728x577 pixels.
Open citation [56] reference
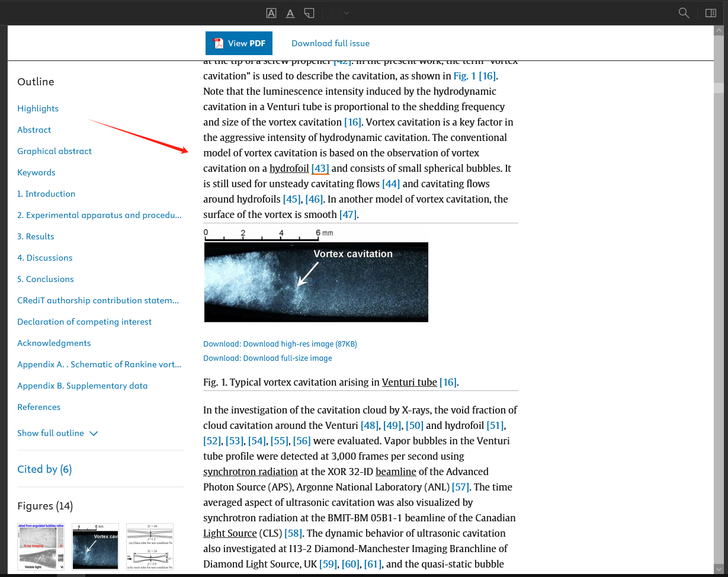[302, 441]
